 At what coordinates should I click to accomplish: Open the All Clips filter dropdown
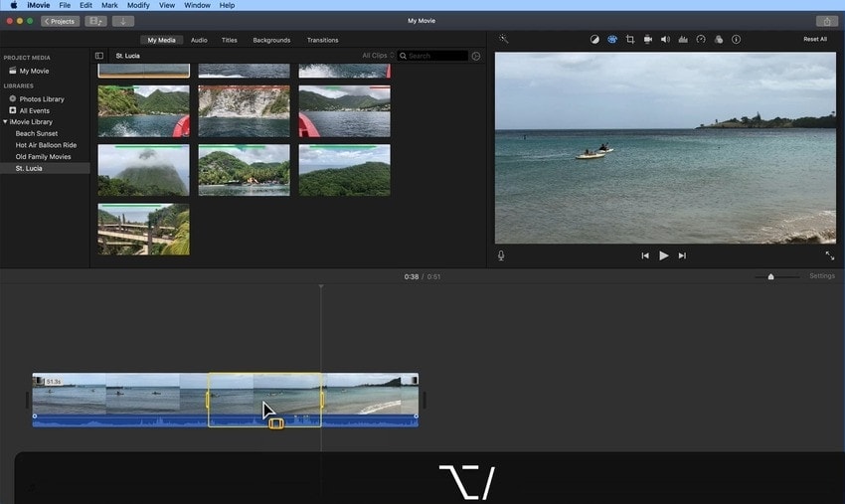378,56
